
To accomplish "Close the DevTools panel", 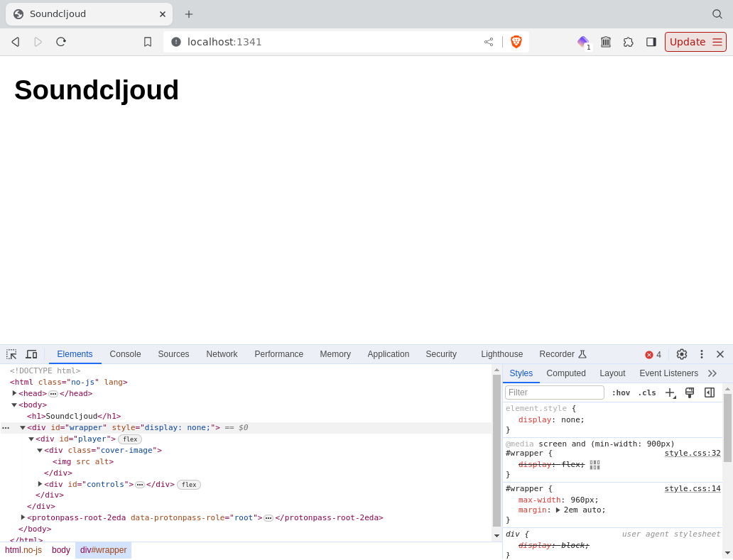I will [x=720, y=354].
